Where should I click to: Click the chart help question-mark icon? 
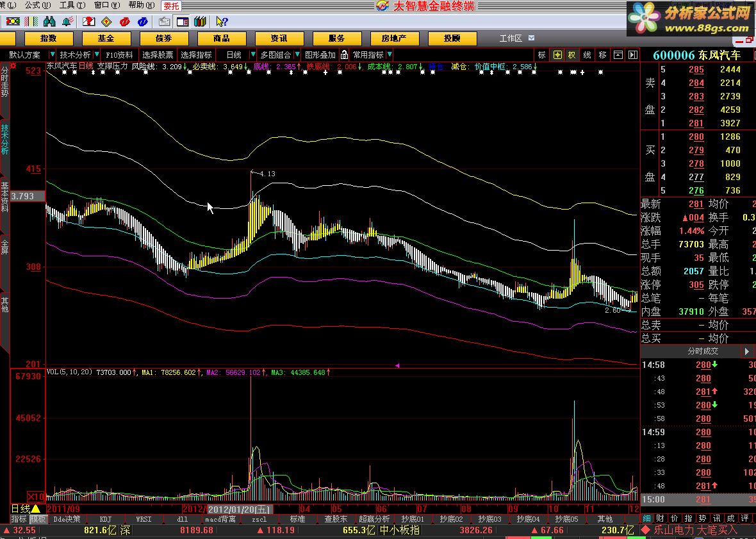[x=88, y=22]
